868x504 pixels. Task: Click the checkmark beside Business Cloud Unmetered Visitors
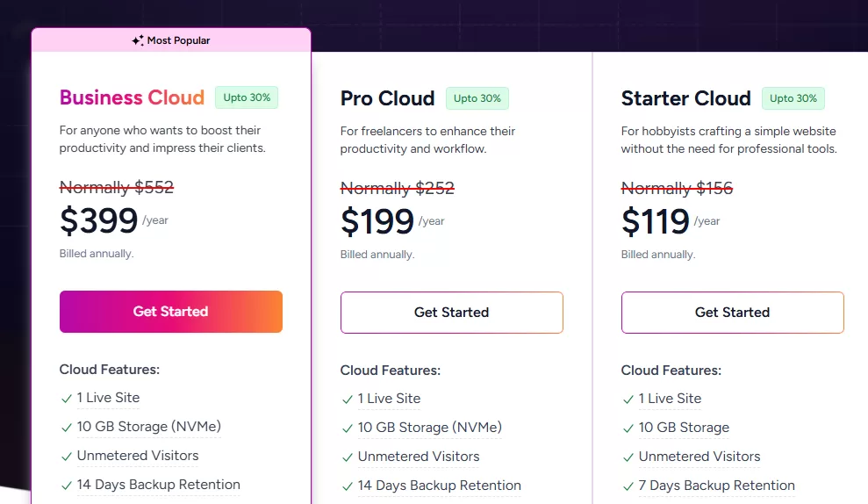[x=67, y=457]
